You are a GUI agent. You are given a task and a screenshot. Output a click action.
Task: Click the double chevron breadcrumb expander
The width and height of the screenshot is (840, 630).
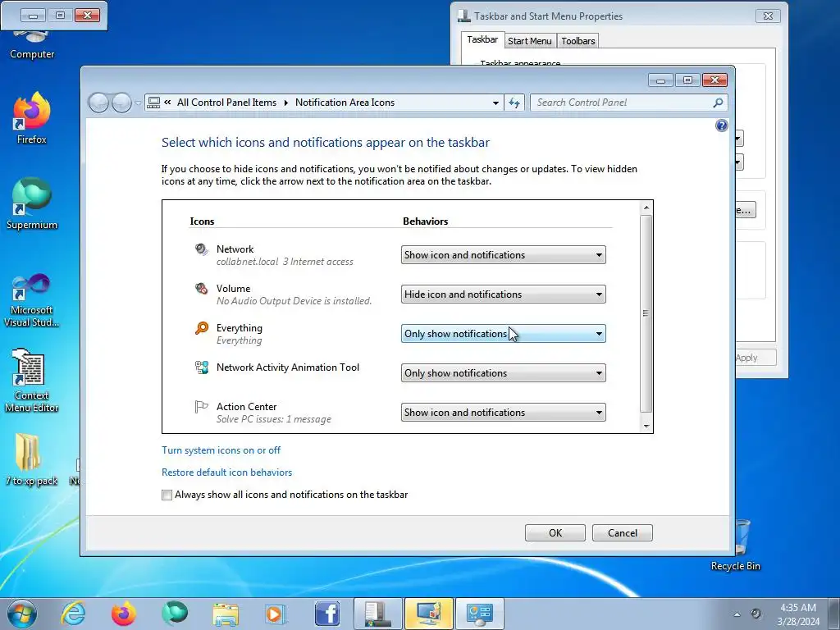[x=167, y=103]
